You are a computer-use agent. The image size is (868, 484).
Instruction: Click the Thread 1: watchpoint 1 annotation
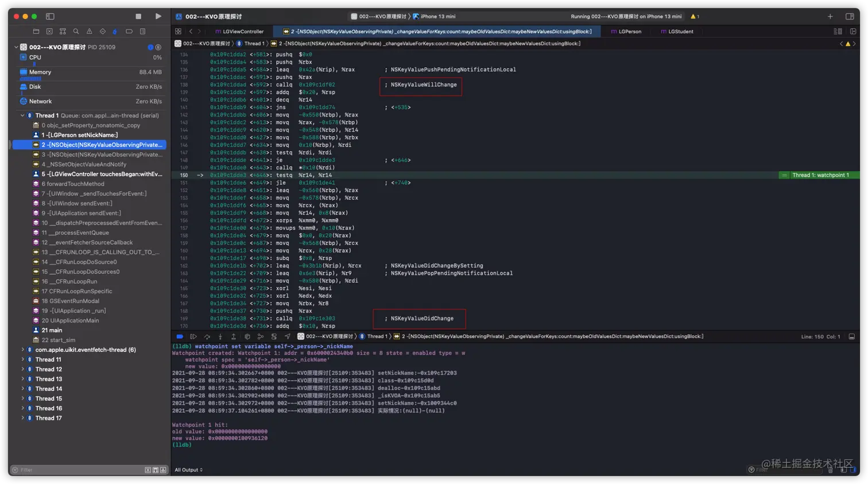pyautogui.click(x=820, y=175)
